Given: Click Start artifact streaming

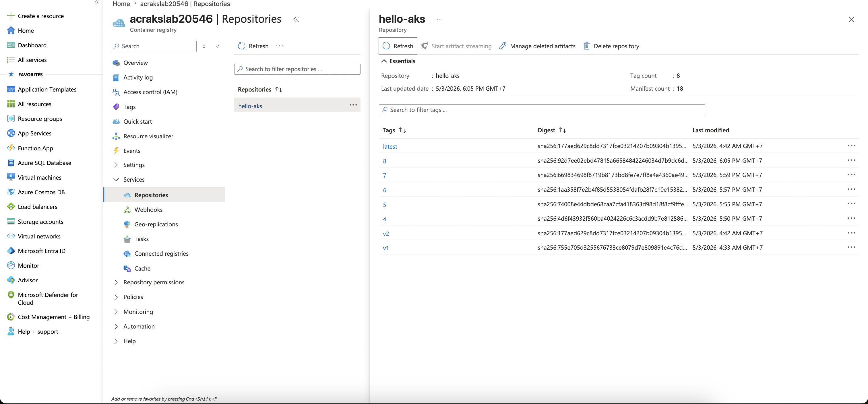Looking at the screenshot, I should (x=456, y=46).
